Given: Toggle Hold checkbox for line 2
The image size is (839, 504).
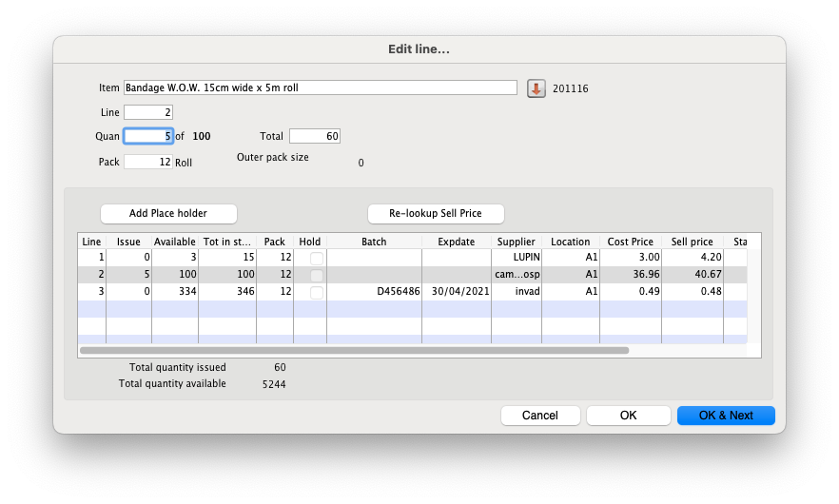Looking at the screenshot, I should click(317, 276).
